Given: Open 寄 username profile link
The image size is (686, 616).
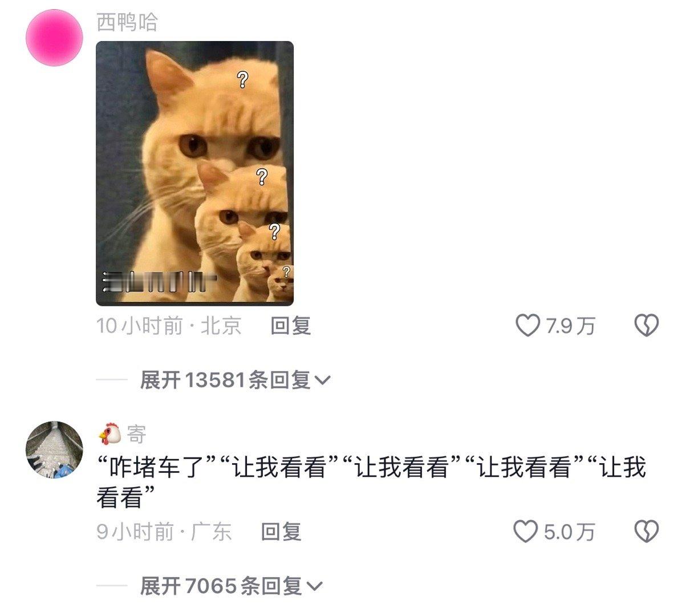Looking at the screenshot, I should tap(136, 435).
